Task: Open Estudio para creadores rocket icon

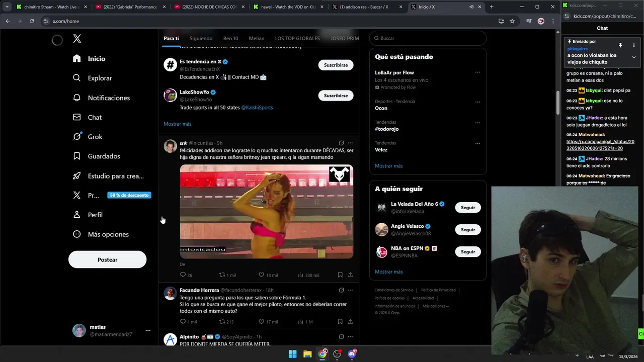Action: 76,176
